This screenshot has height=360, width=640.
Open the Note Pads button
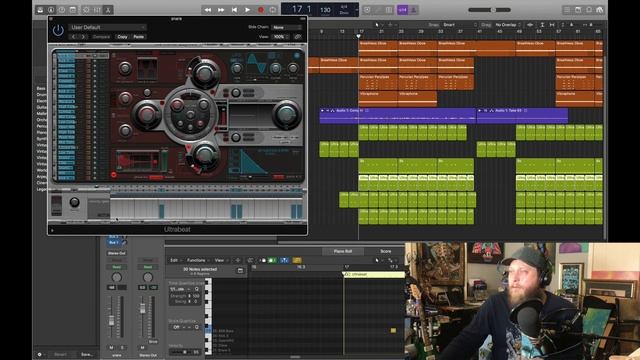coord(578,10)
